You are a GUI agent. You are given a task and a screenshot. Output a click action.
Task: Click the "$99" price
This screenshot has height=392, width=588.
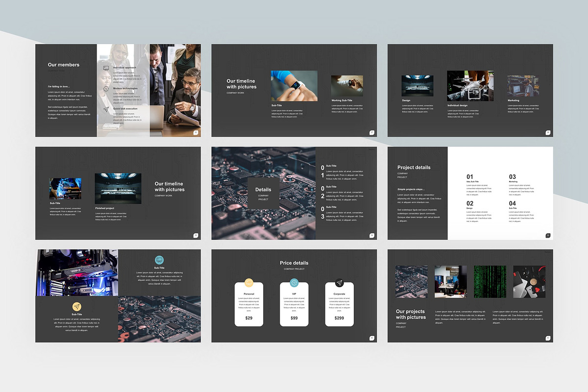[x=294, y=318]
